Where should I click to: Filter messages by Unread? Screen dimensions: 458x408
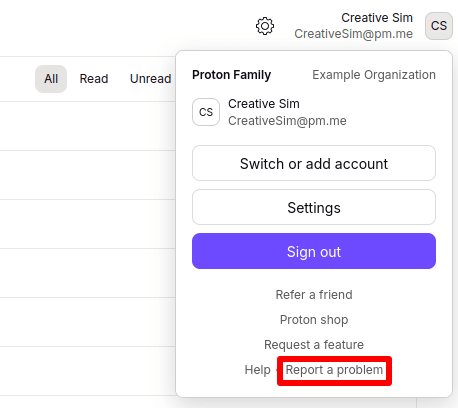pyautogui.click(x=150, y=79)
